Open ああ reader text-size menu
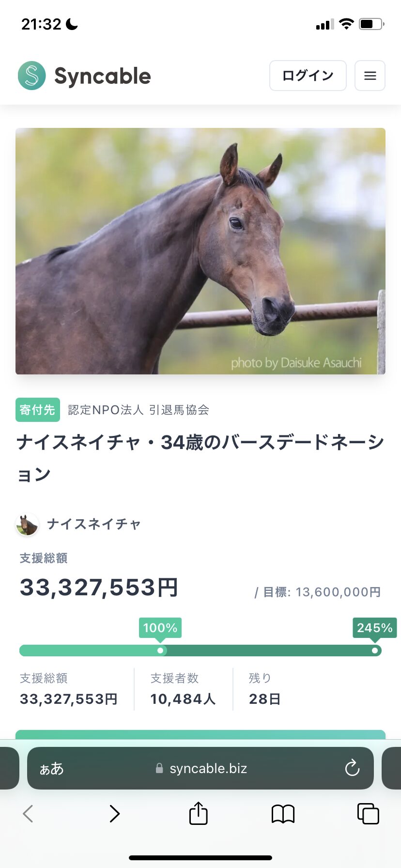The image size is (401, 868). (51, 768)
